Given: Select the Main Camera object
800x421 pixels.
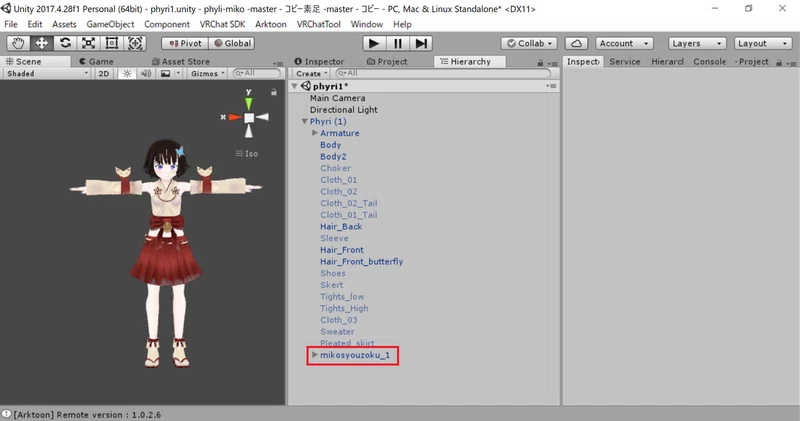Looking at the screenshot, I should pos(337,98).
